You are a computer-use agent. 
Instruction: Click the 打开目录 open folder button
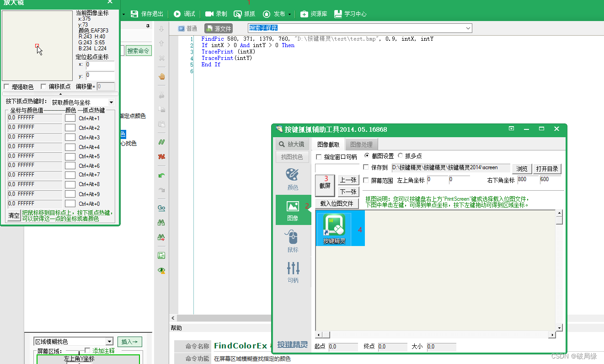tap(547, 169)
